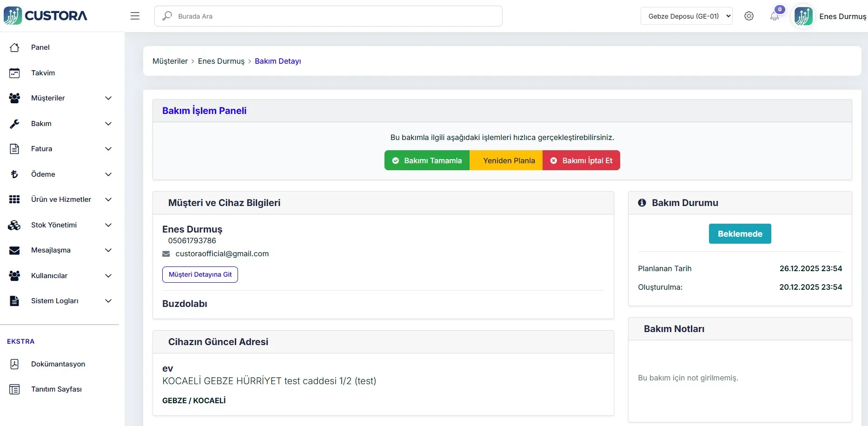Viewport: 868px width, 426px height.
Task: Open the settings gear icon
Action: coord(749,16)
